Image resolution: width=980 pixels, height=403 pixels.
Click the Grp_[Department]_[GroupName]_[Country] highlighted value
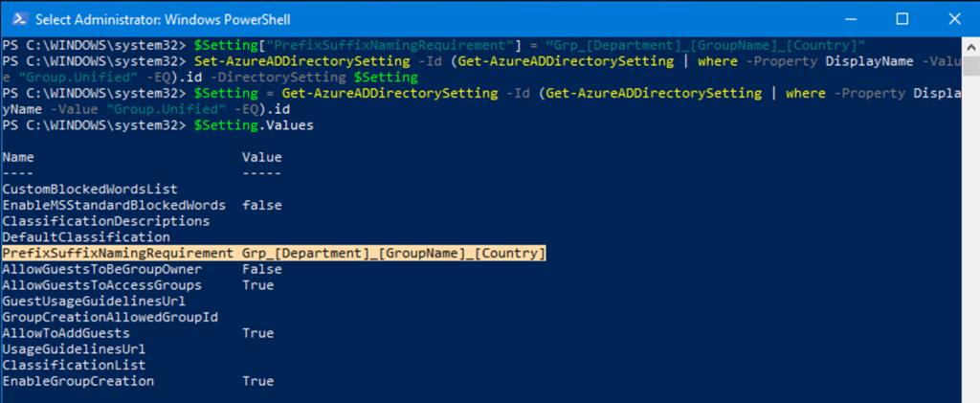point(393,253)
